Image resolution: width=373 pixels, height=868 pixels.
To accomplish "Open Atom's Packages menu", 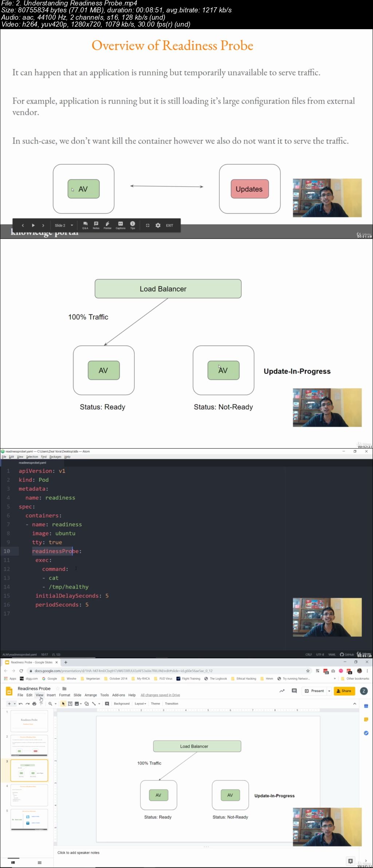I will tap(55, 457).
